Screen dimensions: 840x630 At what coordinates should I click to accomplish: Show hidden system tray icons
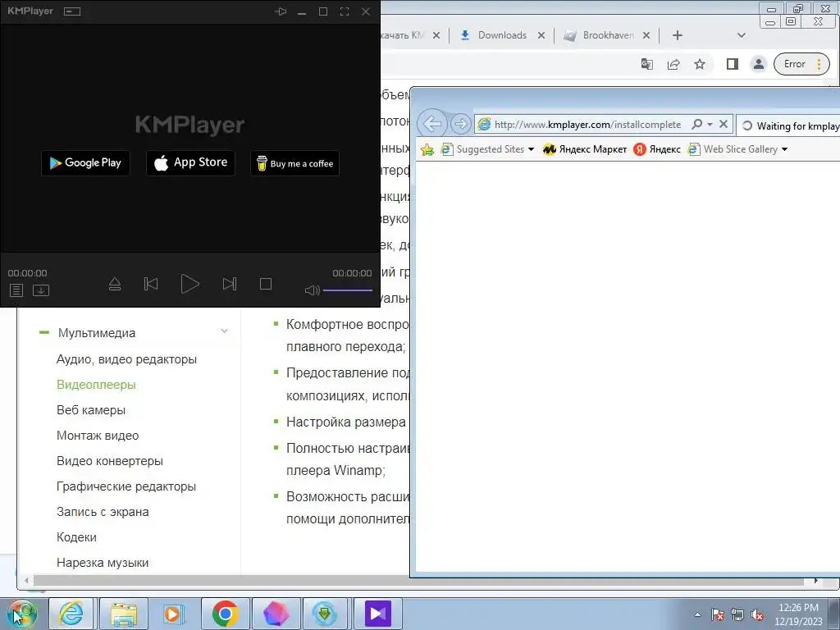pos(697,614)
